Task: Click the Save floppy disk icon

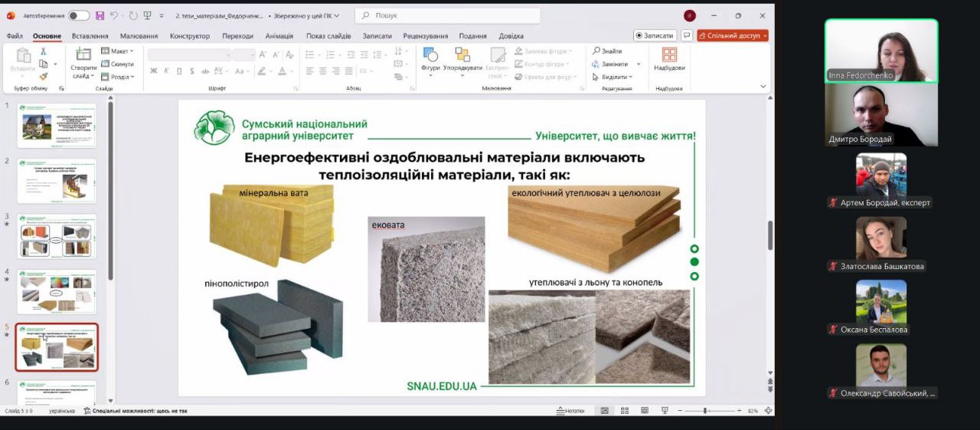Action: [x=98, y=15]
